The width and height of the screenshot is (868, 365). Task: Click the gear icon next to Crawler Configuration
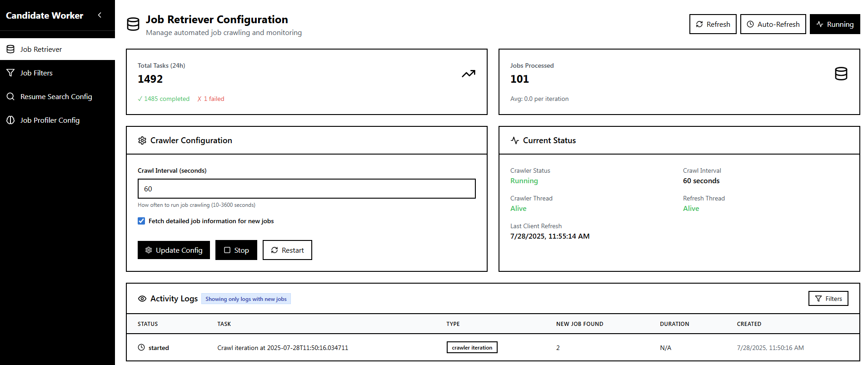click(x=142, y=140)
